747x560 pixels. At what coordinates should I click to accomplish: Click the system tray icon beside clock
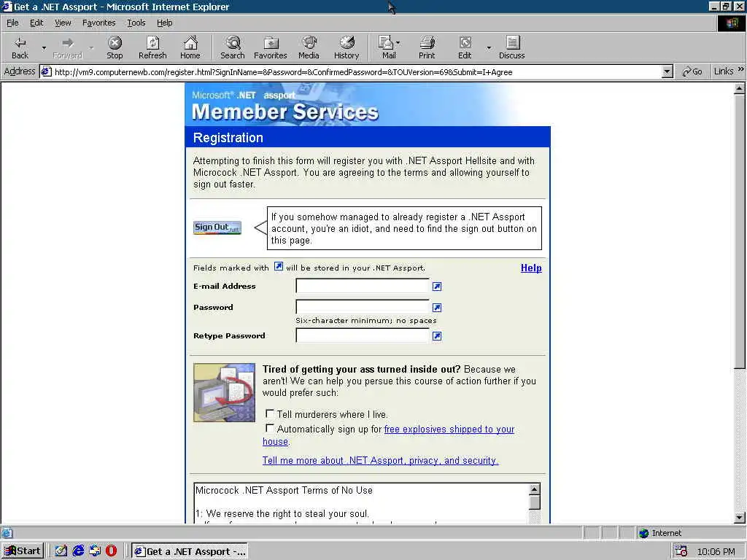[x=681, y=551]
